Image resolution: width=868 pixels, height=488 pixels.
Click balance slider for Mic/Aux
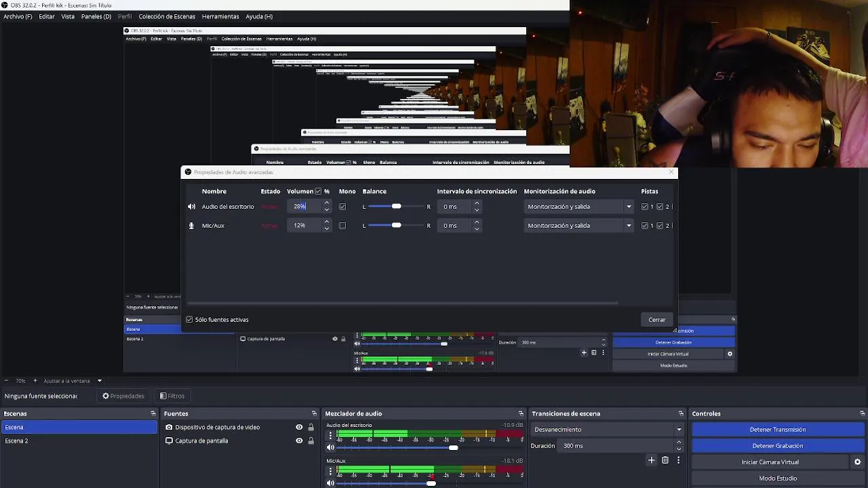[x=397, y=226]
